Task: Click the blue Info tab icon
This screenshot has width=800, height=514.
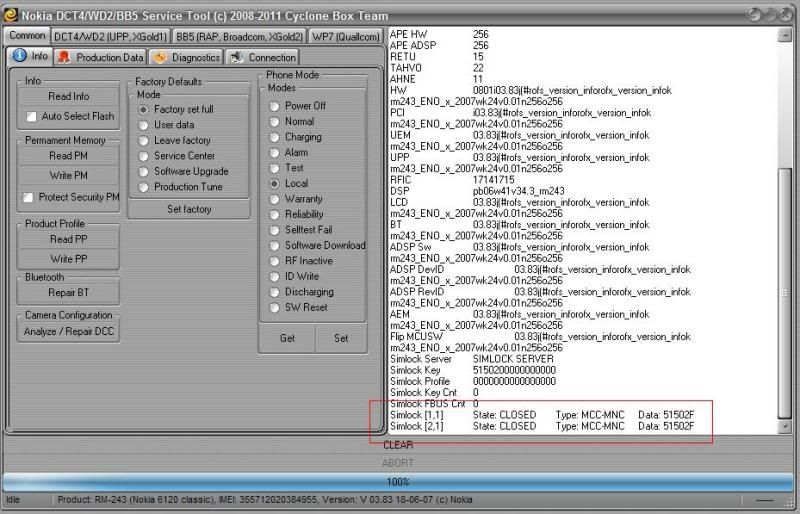Action: [x=19, y=57]
